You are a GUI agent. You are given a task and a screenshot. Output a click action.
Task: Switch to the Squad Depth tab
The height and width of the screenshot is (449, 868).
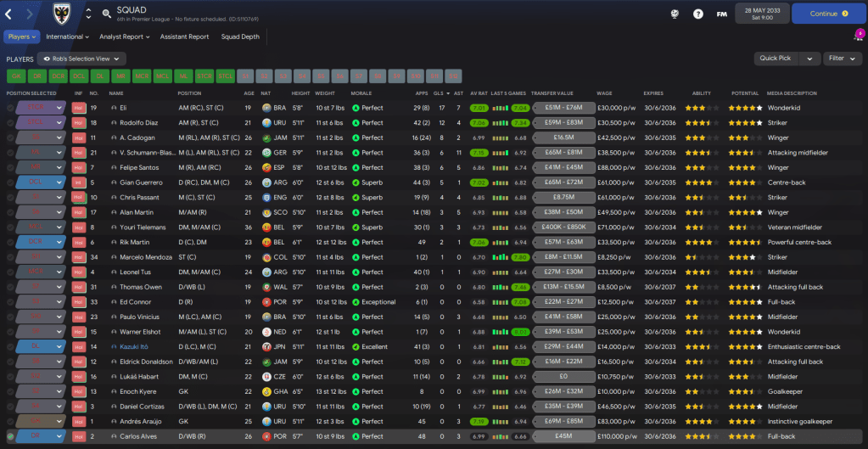(241, 36)
